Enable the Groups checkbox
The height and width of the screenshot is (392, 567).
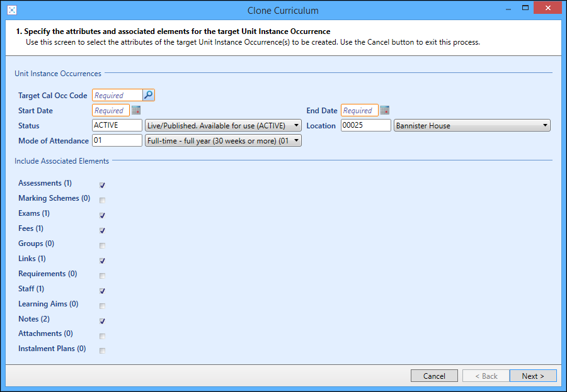click(x=102, y=245)
